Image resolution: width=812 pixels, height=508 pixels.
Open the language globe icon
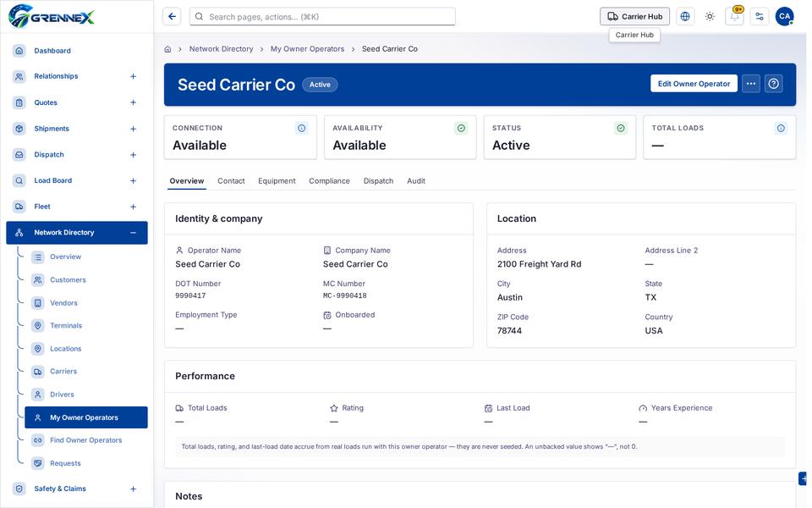[x=684, y=17]
